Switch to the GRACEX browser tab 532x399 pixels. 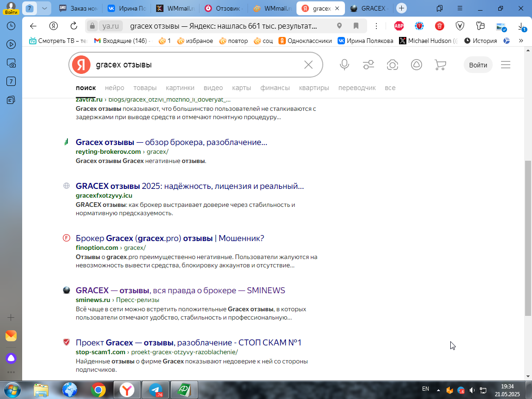pos(369,8)
